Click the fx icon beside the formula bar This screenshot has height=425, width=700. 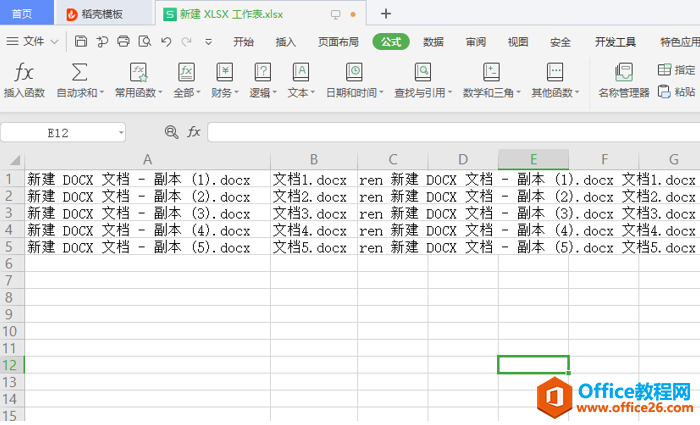[x=193, y=132]
